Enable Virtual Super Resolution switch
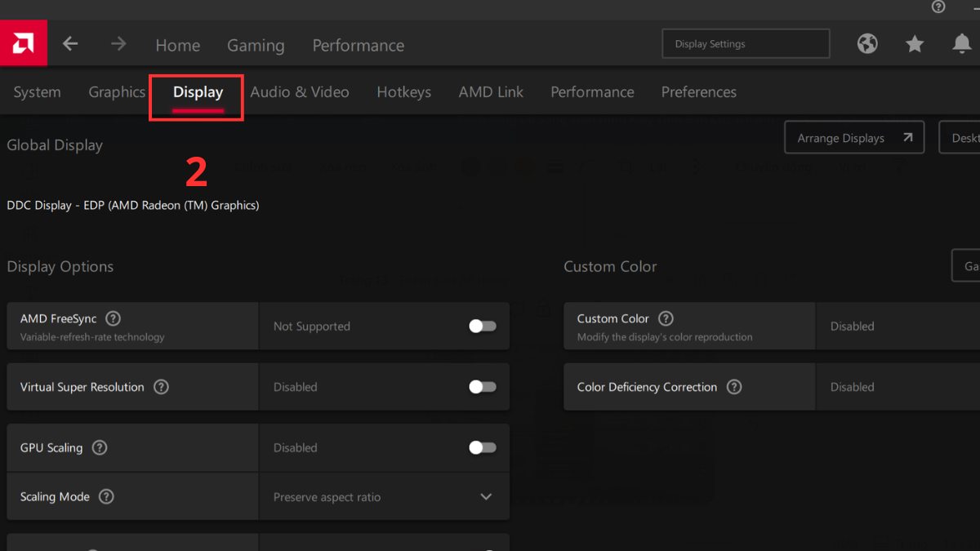Screen dimensions: 980x551 point(482,387)
